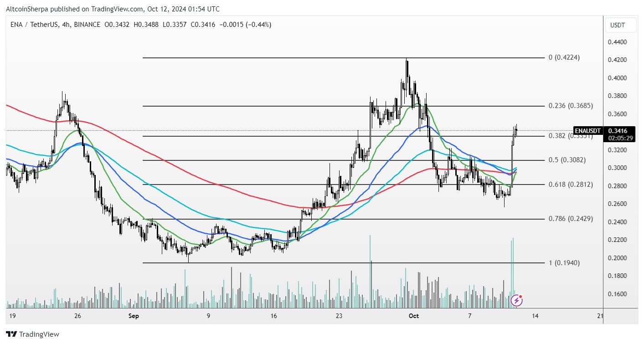Click the 26 date label on time axis
This screenshot has width=644, height=344.
(x=77, y=316)
